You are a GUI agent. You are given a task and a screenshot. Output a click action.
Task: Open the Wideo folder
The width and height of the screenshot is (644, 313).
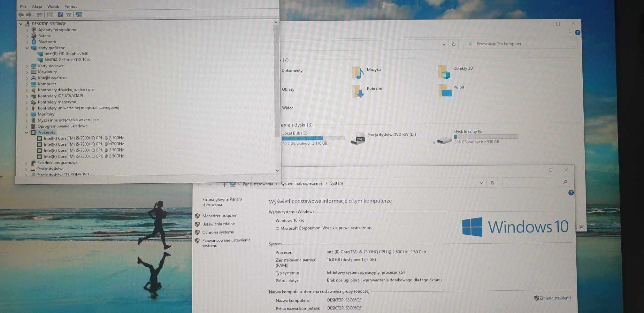tap(287, 108)
